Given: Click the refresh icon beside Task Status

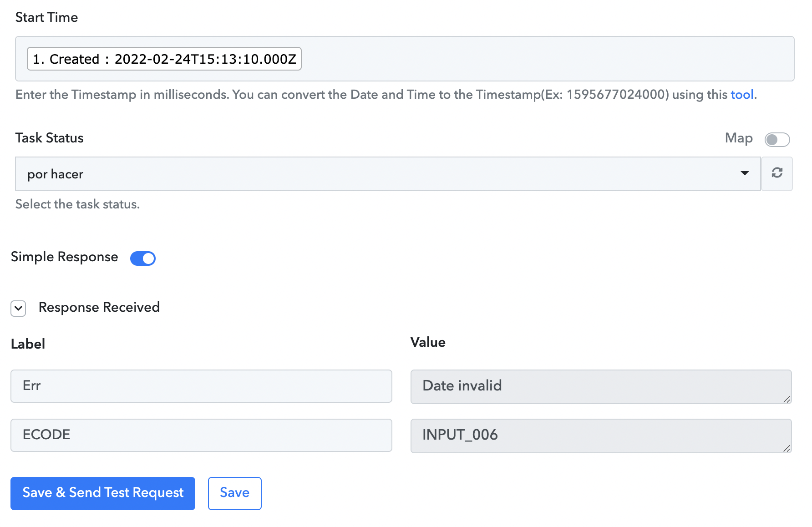Looking at the screenshot, I should click(777, 173).
